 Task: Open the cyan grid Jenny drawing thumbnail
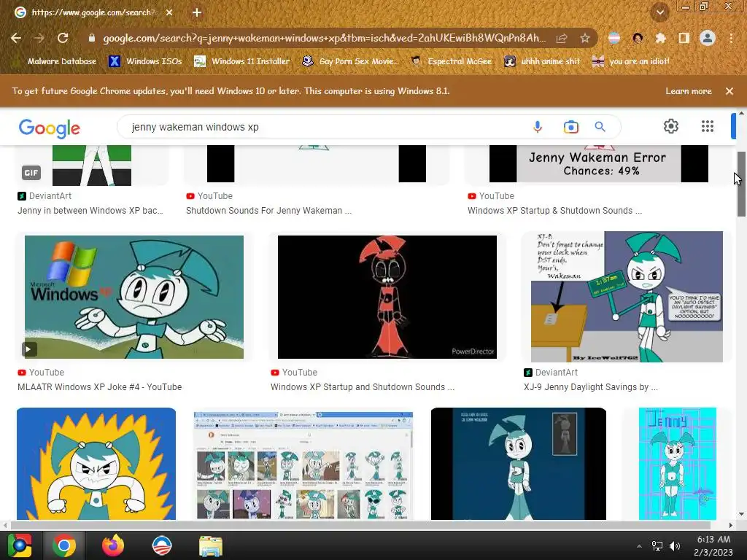(678, 464)
